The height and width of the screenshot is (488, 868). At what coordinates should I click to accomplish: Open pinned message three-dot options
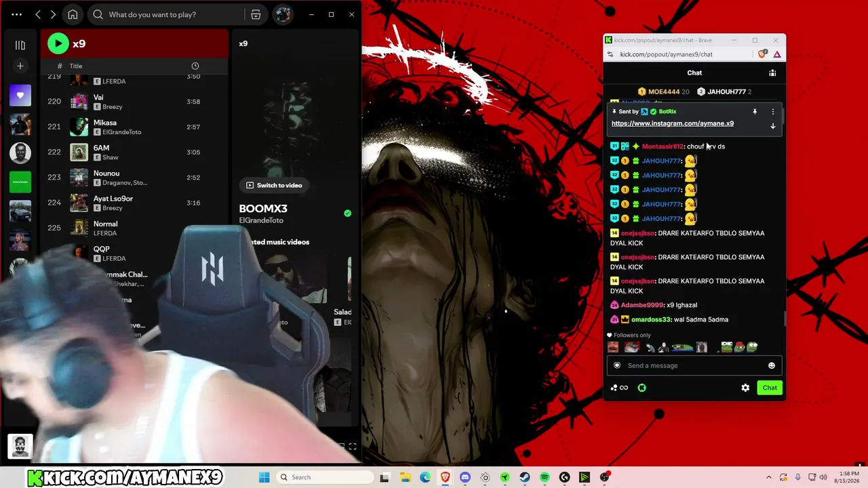[773, 111]
